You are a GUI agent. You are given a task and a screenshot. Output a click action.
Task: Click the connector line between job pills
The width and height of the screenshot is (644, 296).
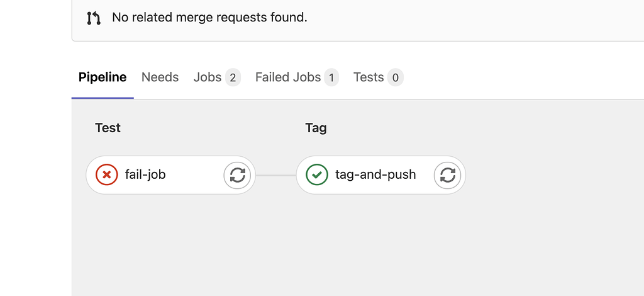(x=275, y=176)
